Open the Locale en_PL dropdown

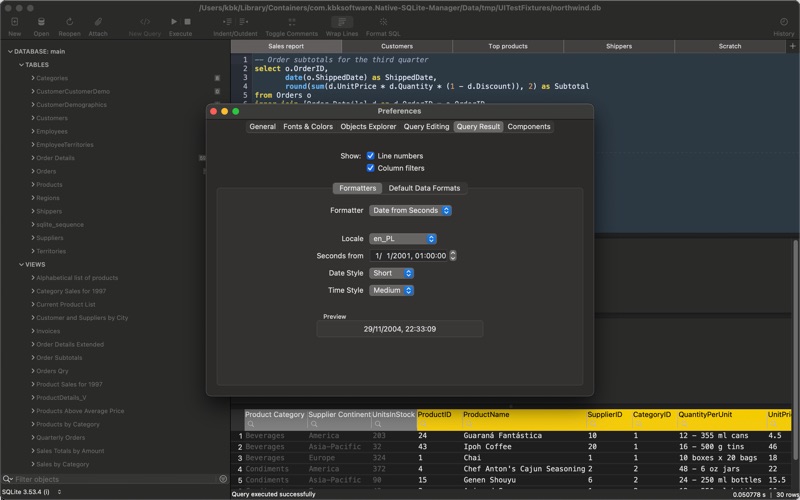403,239
